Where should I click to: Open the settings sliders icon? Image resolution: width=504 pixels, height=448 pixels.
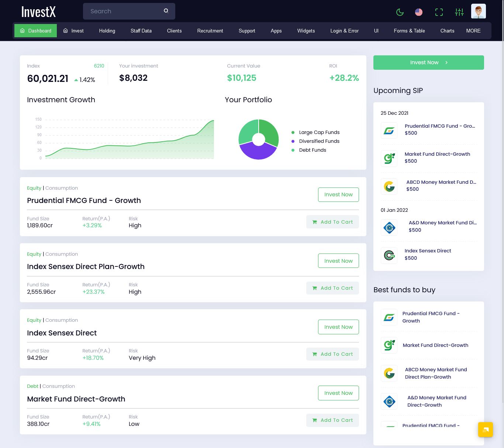[x=459, y=12]
